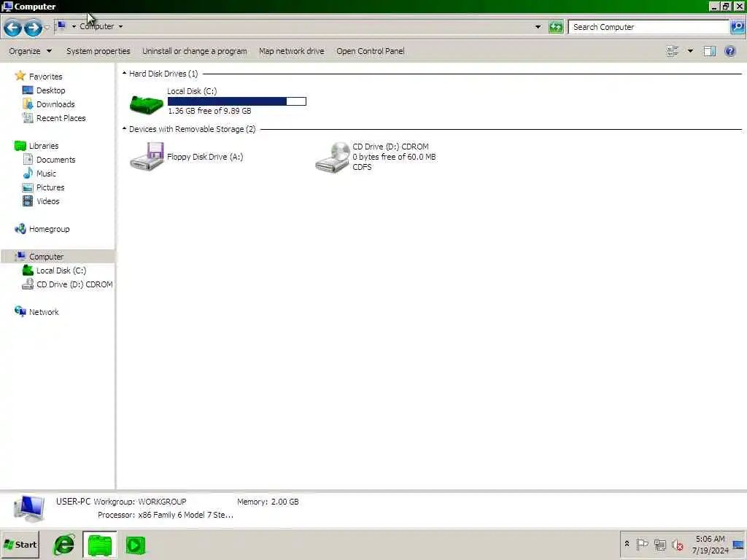Click the Computer title bar icon
Image resolution: width=747 pixels, height=560 pixels.
(7, 6)
